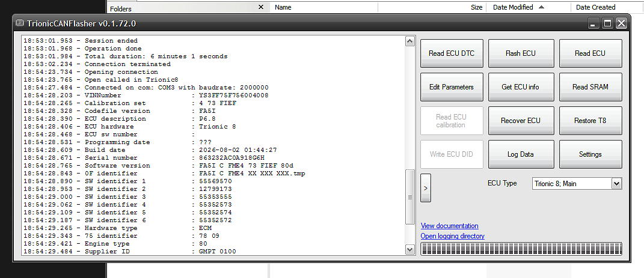Click Recover ECU button
The width and height of the screenshot is (644, 278).
521,121
